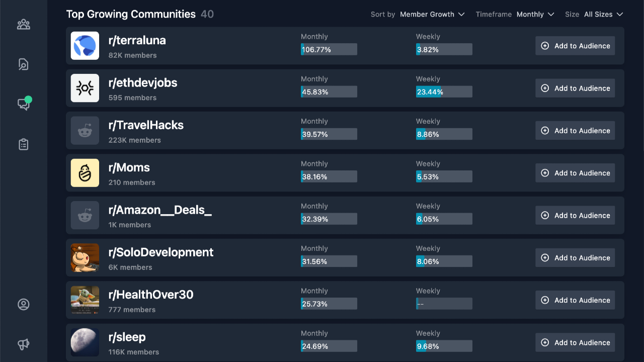Add r/sleep to Audience
Image resolution: width=644 pixels, height=362 pixels.
point(575,342)
